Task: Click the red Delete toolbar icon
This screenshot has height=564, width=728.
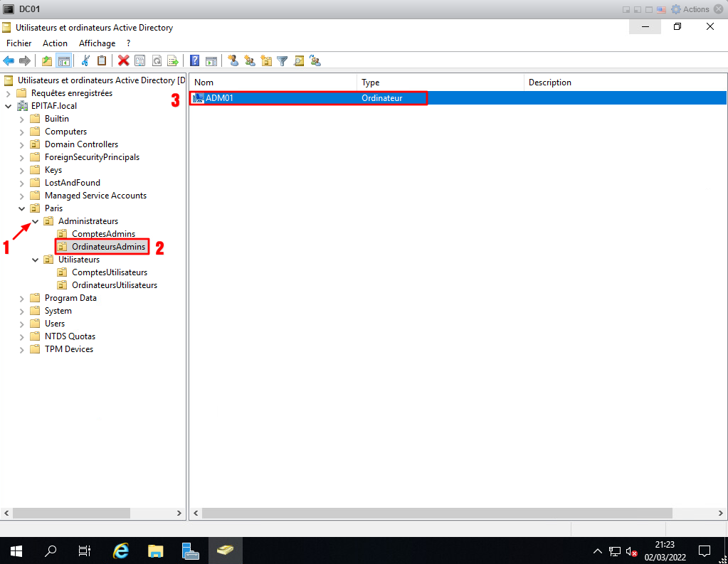Action: 123,61
